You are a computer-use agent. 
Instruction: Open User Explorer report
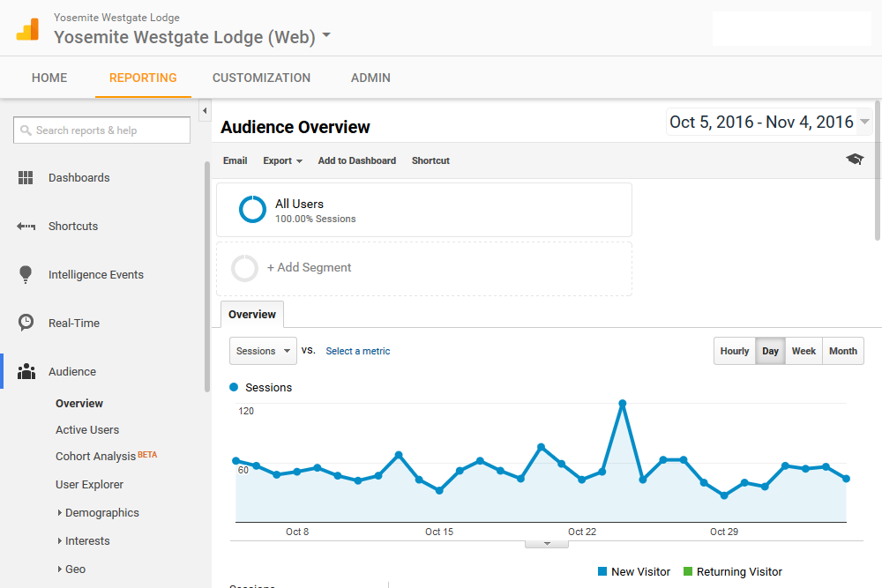pyautogui.click(x=89, y=485)
